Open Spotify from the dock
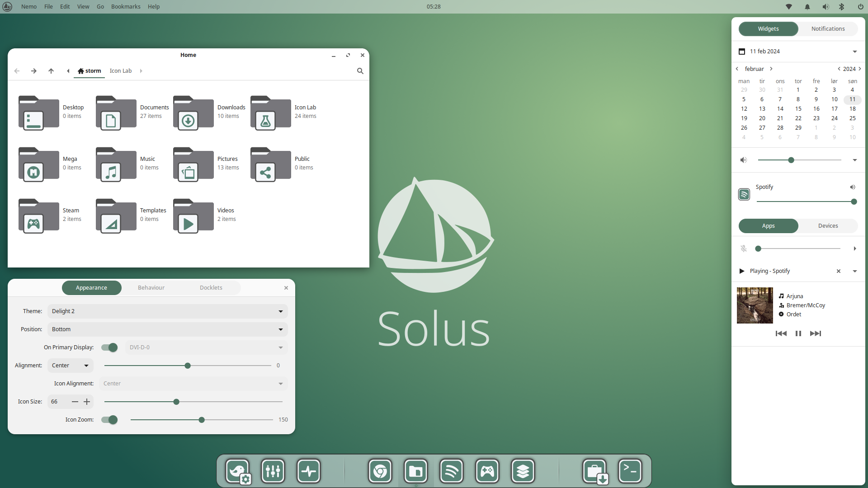868x488 pixels. [452, 471]
